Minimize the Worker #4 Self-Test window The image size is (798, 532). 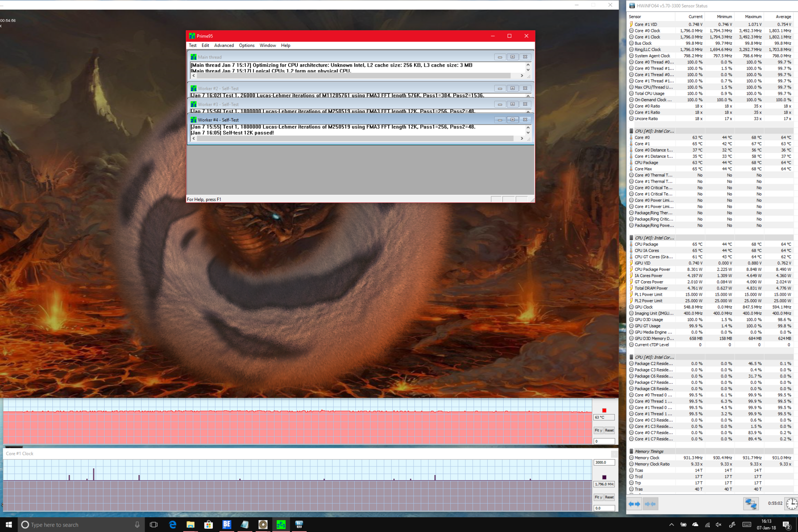point(500,120)
